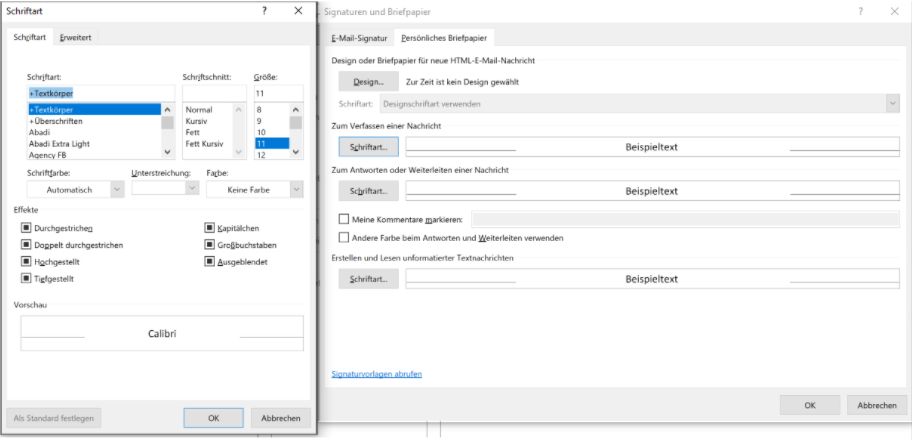Close the Schriftart dialog window
Viewport: 912px width, 440px height.
coord(298,10)
